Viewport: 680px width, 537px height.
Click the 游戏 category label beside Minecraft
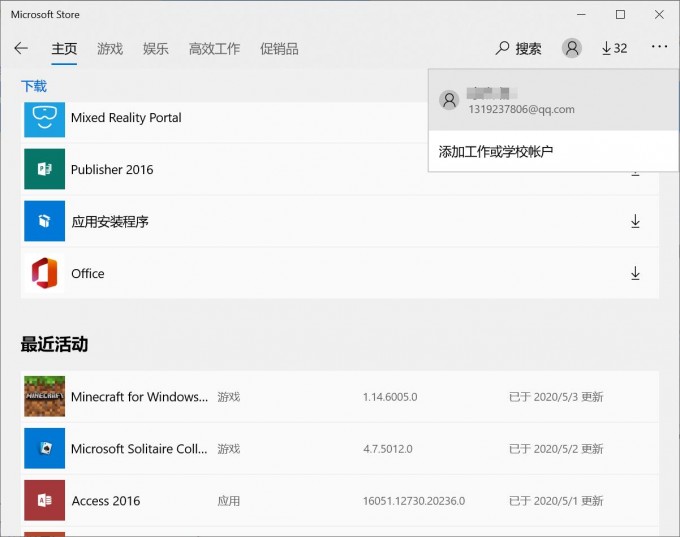[x=229, y=397]
